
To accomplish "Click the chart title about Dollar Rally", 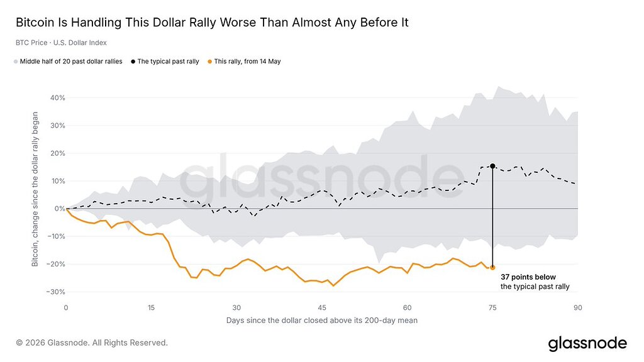I will pos(212,22).
